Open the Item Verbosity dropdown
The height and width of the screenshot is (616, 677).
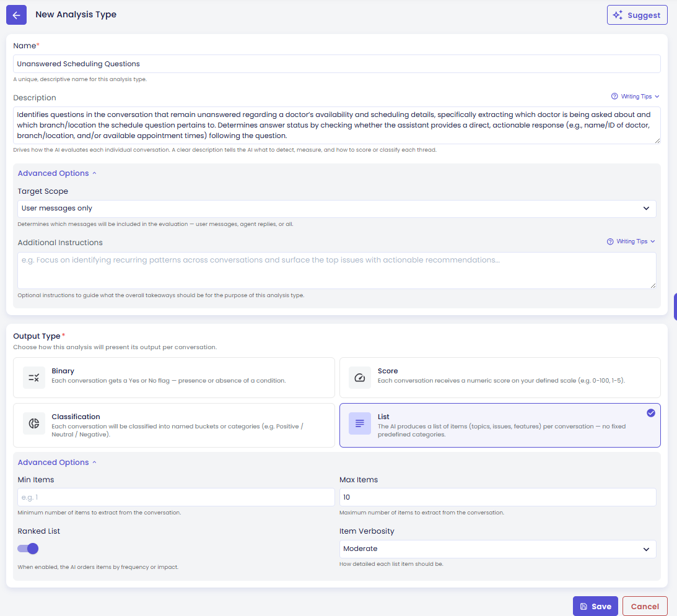pos(498,549)
